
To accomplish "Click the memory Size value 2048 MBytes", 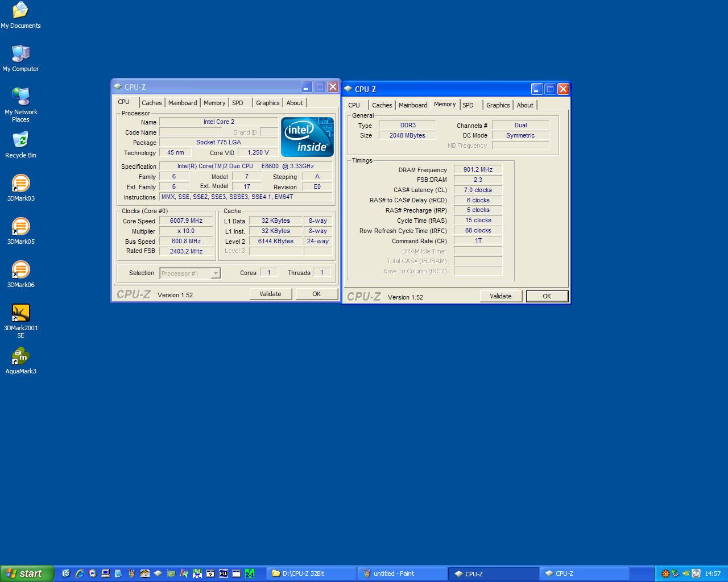I will (x=407, y=135).
